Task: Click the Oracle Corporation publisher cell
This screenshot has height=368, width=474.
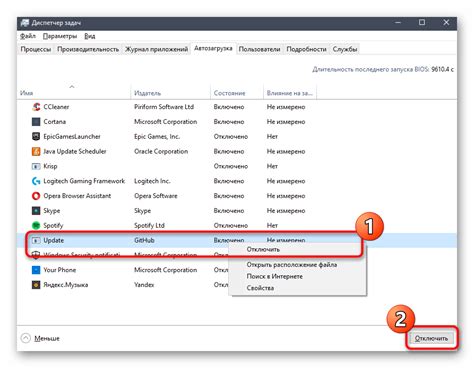Action: pos(161,151)
